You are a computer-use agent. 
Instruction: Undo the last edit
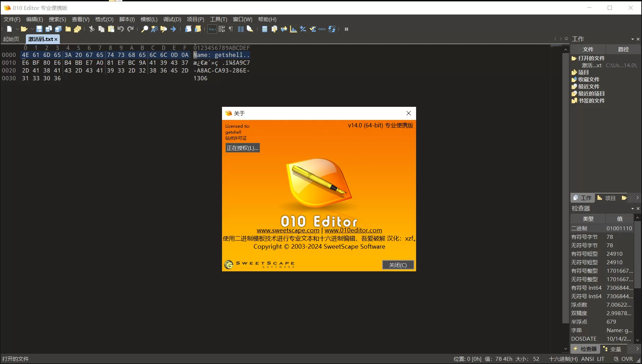coord(121,29)
